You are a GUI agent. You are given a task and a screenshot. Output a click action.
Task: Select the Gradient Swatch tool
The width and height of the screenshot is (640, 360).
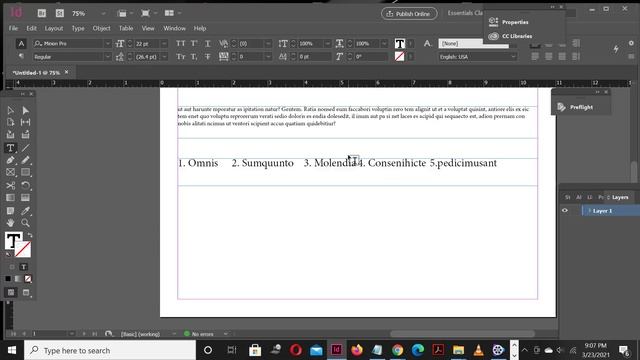[10, 198]
